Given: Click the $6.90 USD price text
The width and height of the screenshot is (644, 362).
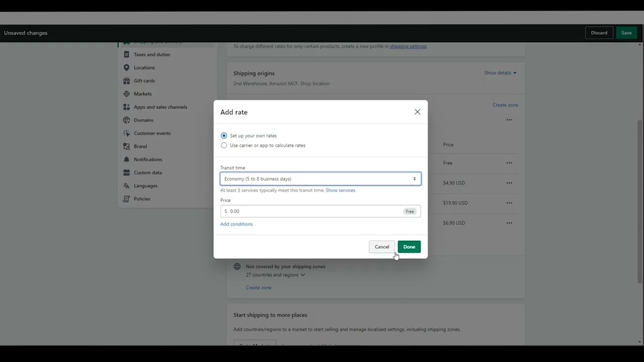Looking at the screenshot, I should pyautogui.click(x=454, y=223).
